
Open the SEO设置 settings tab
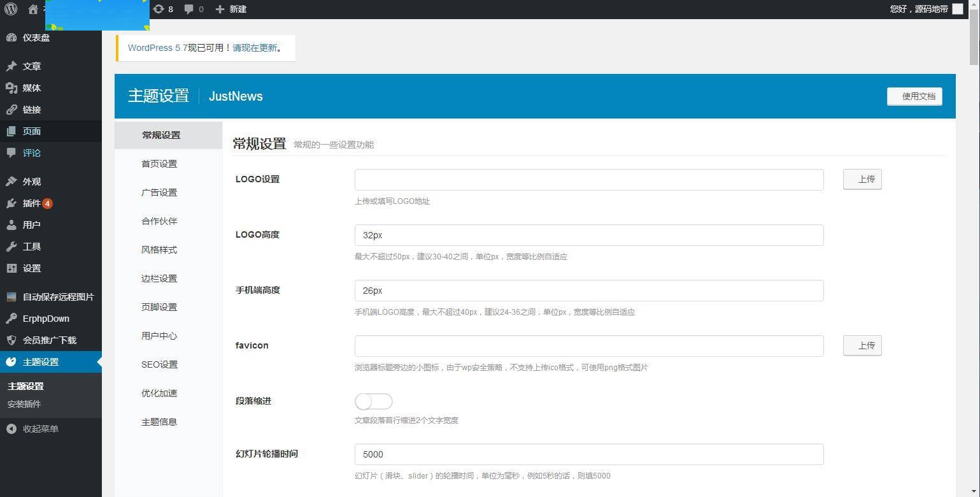[159, 364]
